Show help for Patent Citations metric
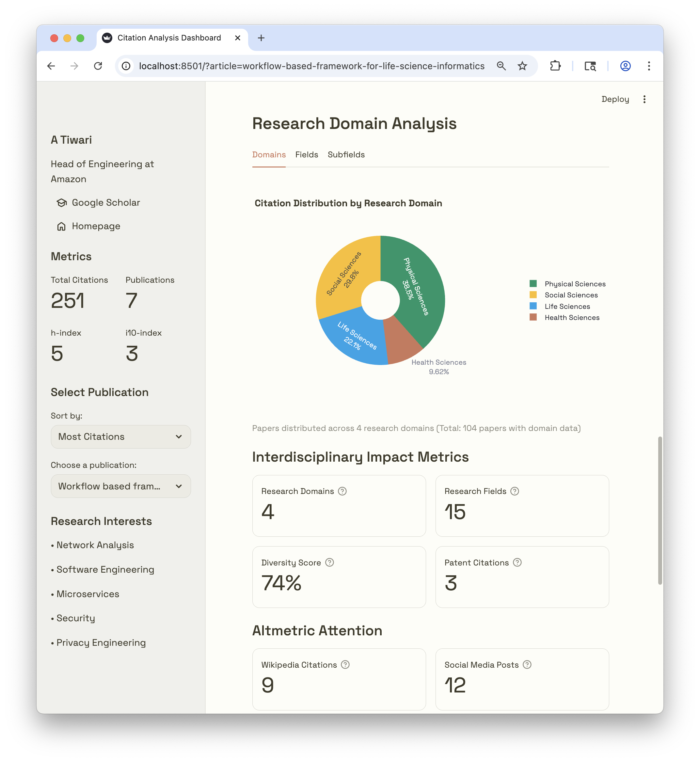This screenshot has height=762, width=700. pos(517,563)
